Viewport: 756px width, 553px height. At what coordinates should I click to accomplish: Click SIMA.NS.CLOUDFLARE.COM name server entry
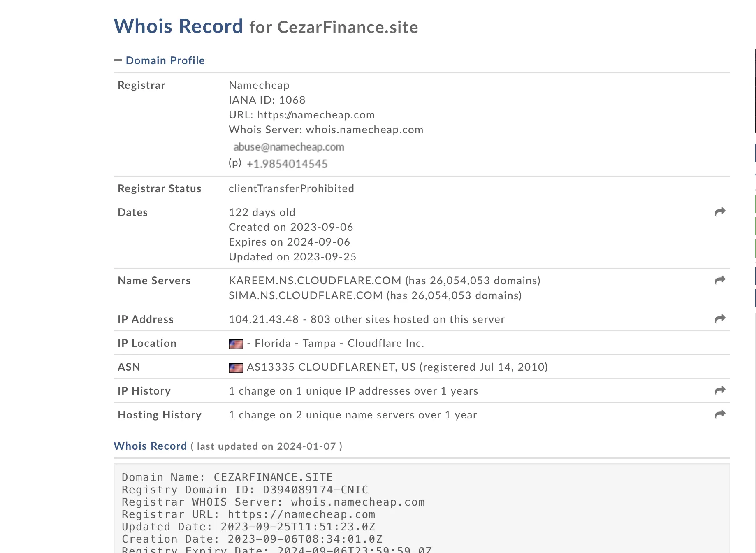(x=375, y=295)
